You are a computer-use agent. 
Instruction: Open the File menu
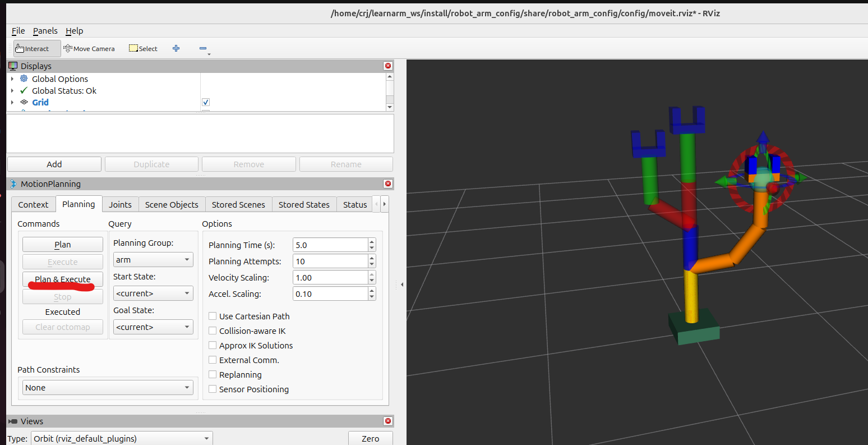[x=19, y=31]
